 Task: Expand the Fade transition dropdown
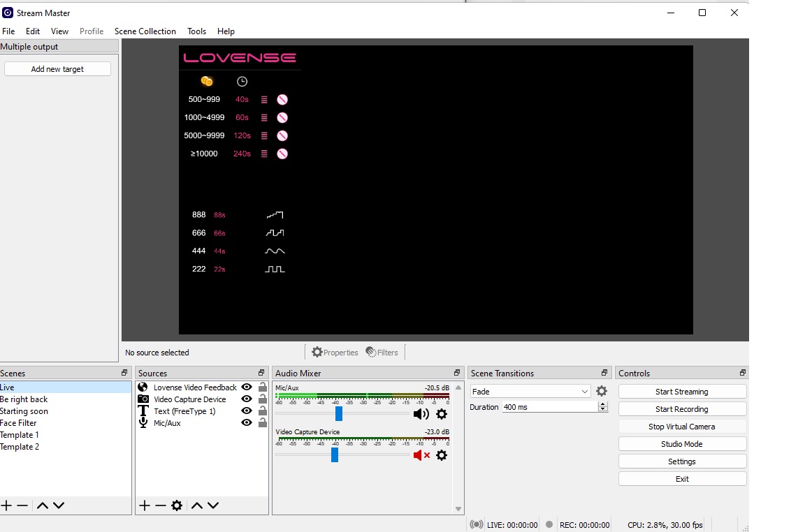tap(585, 392)
